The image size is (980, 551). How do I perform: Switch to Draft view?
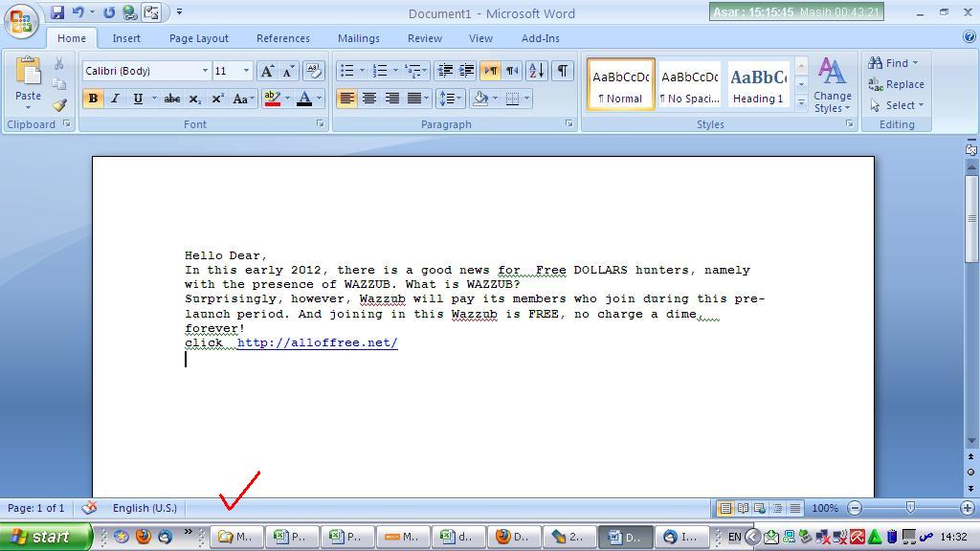pos(794,509)
